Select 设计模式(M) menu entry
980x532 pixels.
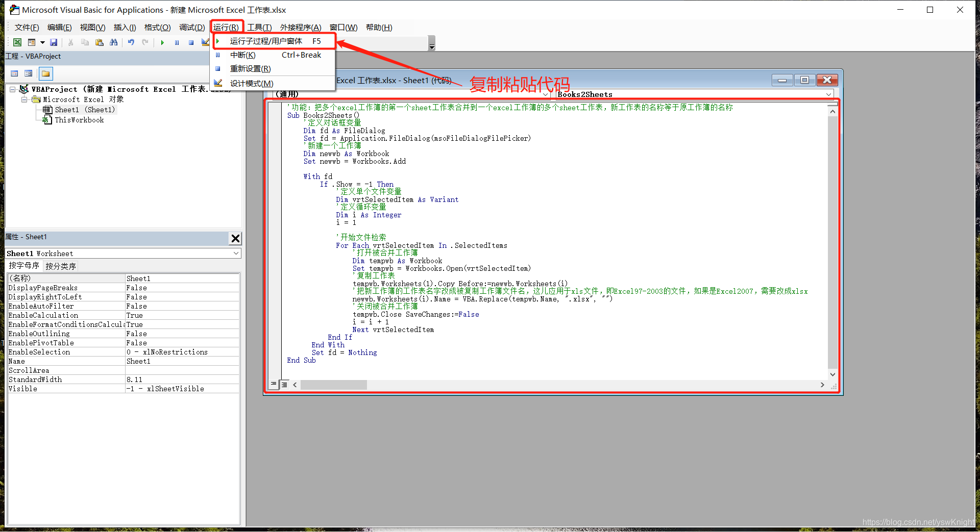[273, 83]
